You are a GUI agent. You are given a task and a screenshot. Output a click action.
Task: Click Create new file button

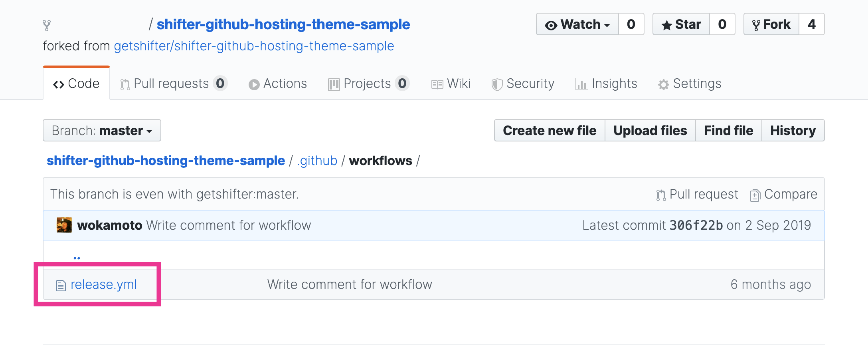click(550, 130)
